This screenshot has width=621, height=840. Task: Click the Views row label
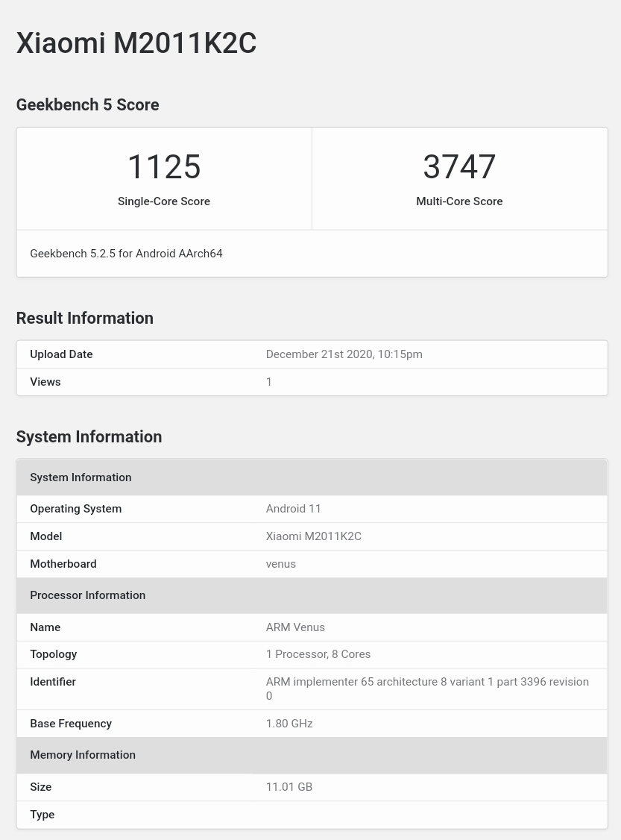coord(45,382)
